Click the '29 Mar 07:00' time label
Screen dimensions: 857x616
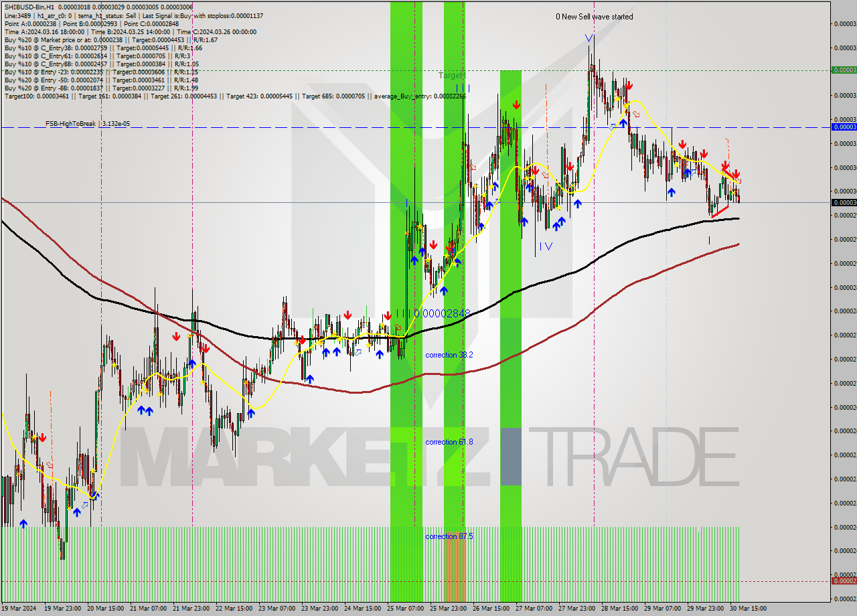pyautogui.click(x=662, y=608)
